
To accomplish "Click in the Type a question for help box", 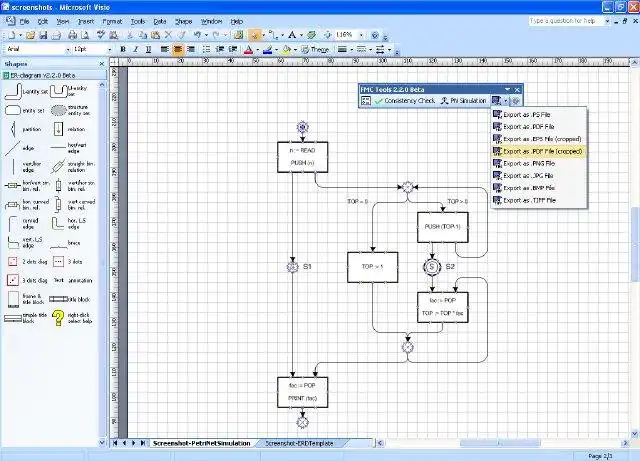I will (x=566, y=21).
